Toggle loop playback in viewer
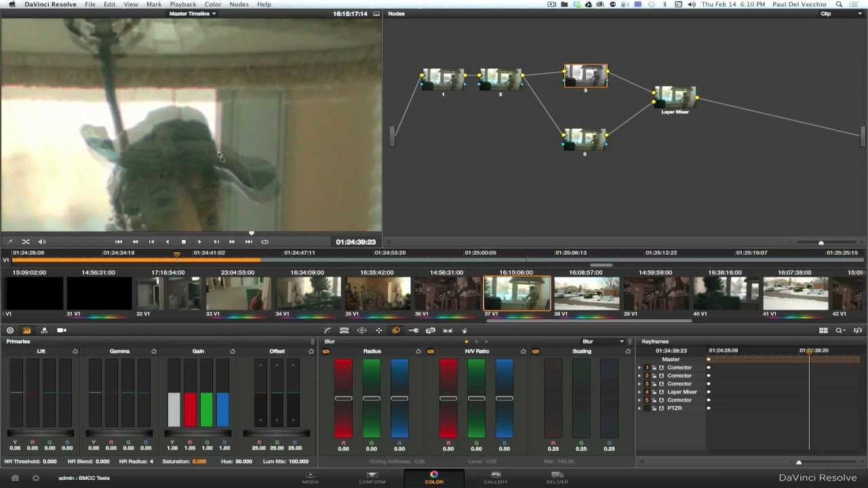This screenshot has height=488, width=868. [x=264, y=241]
